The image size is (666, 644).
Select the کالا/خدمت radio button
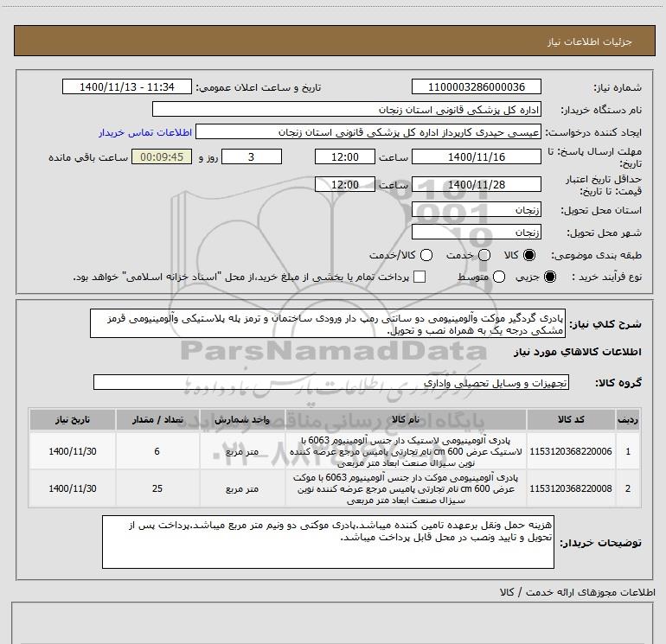pyautogui.click(x=426, y=255)
